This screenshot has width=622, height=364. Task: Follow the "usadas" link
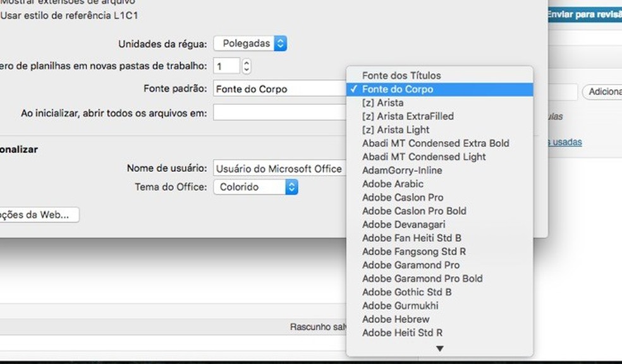pos(570,142)
